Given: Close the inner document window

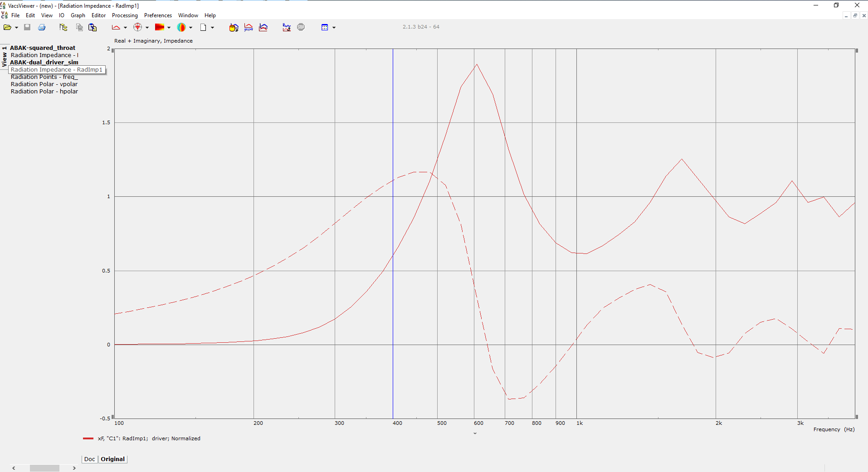Looking at the screenshot, I should [864, 15].
